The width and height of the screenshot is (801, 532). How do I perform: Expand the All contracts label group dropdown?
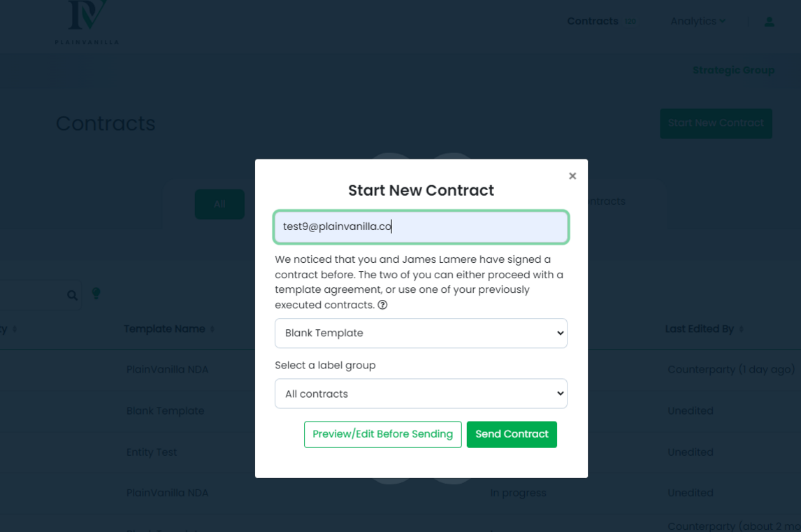tap(421, 394)
